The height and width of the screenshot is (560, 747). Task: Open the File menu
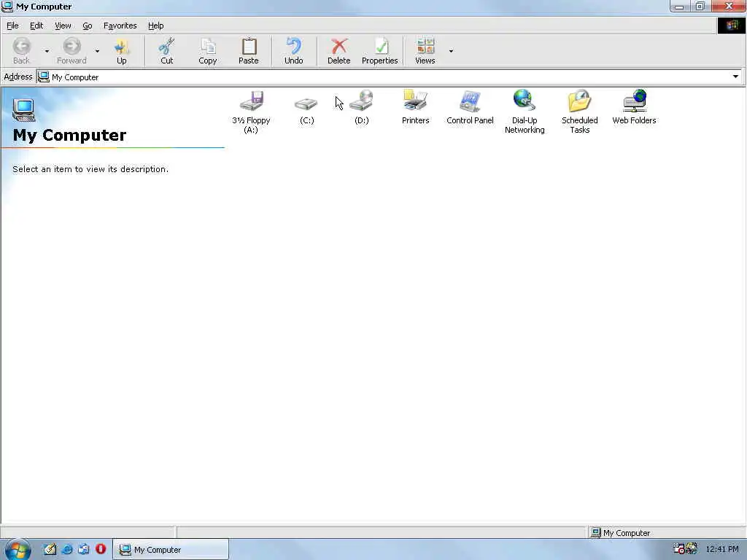[x=12, y=26]
